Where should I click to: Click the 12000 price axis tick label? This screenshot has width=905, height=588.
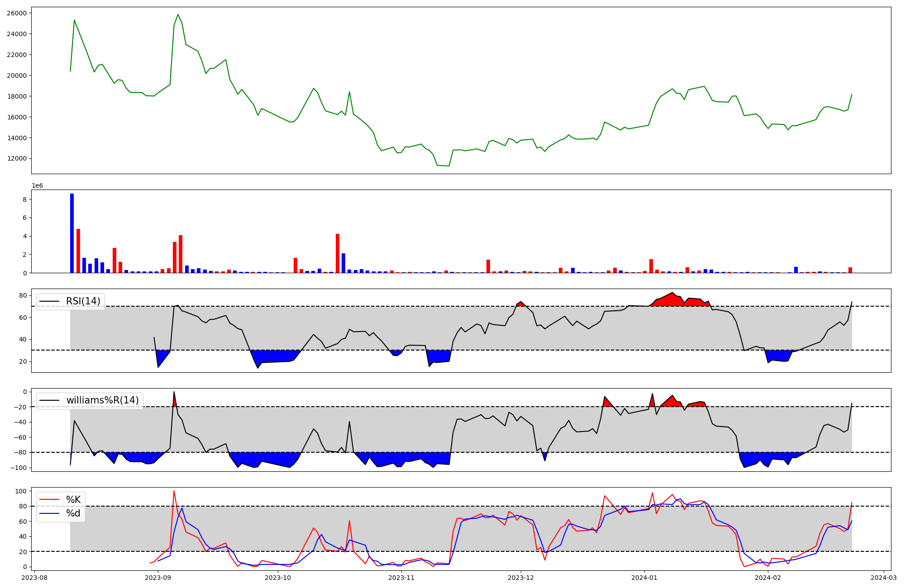(x=17, y=159)
